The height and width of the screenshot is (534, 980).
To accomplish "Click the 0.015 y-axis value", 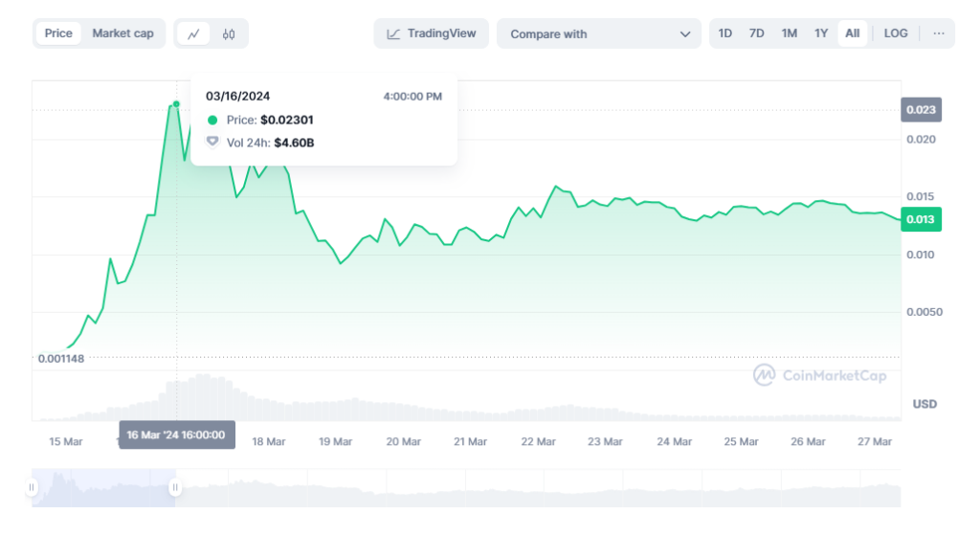I will tap(920, 196).
